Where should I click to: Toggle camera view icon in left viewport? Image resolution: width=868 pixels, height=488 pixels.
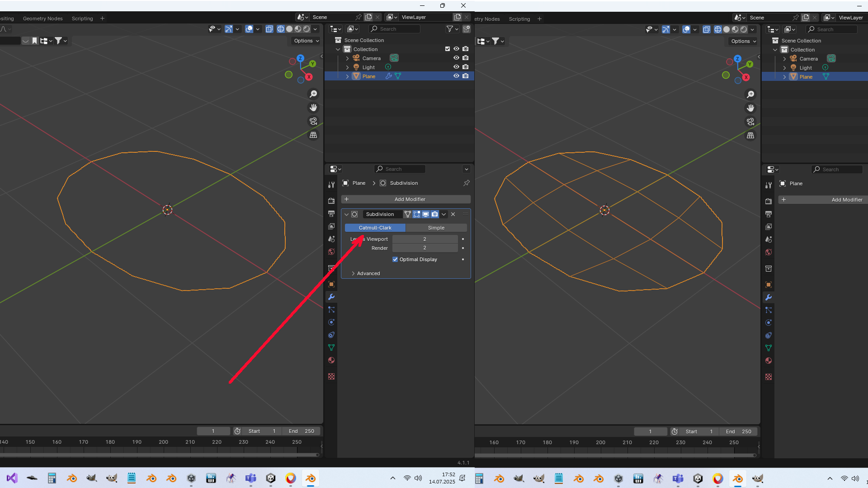pos(313,121)
